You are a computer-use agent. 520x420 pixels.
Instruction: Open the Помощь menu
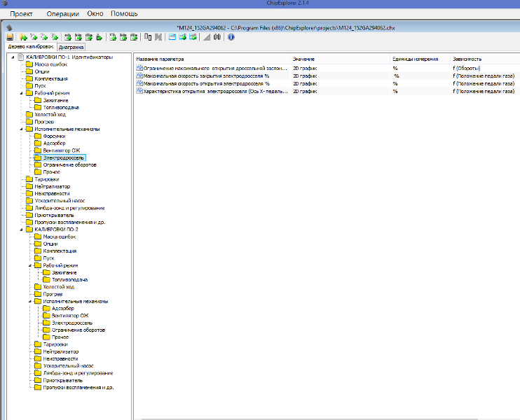point(124,14)
